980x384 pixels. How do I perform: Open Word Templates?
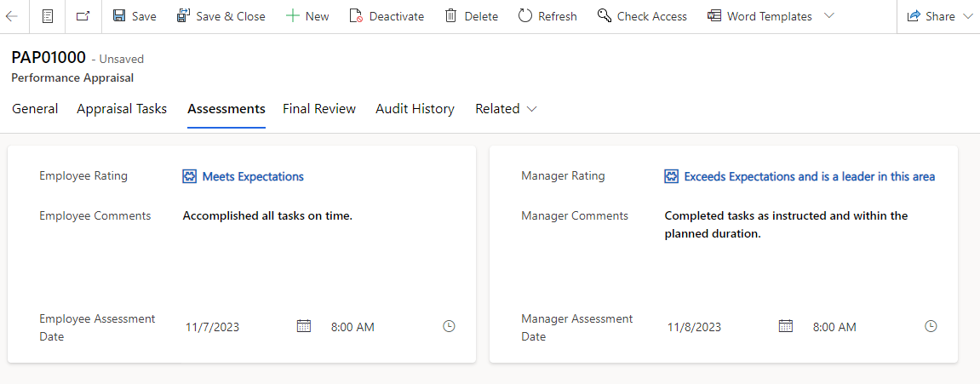pyautogui.click(x=759, y=16)
